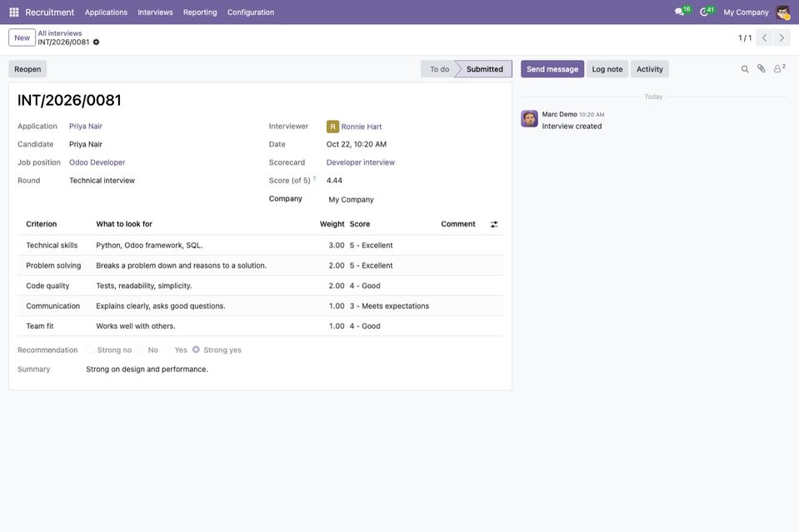Select the Yes recommendation option
Viewport: 799px width, 532px height.
[167, 350]
